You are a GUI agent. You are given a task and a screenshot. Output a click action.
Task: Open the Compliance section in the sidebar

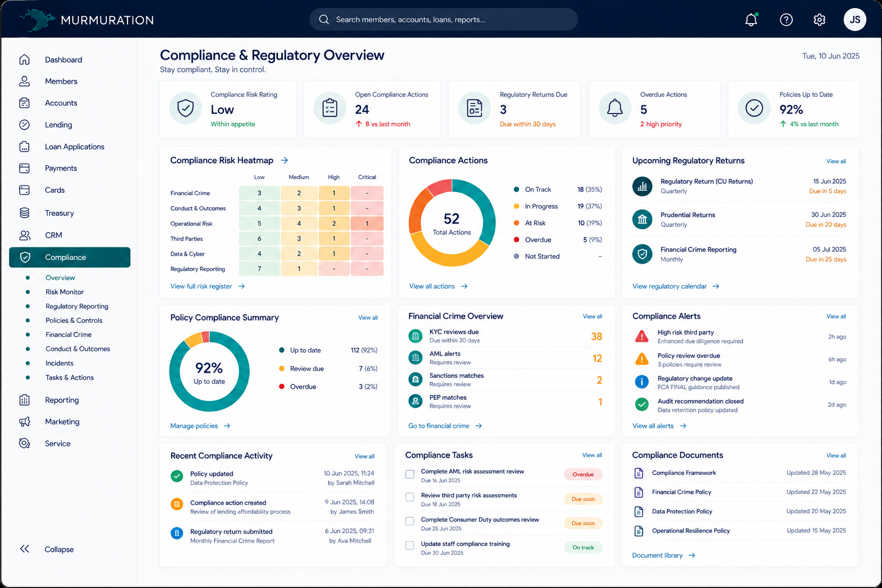[x=69, y=257]
